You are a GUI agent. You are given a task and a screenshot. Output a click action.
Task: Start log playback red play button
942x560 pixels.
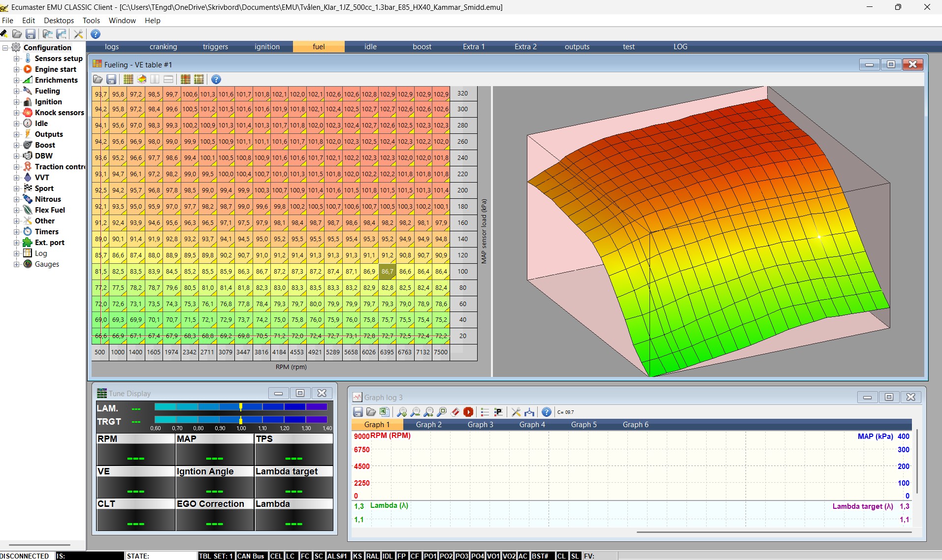(468, 412)
